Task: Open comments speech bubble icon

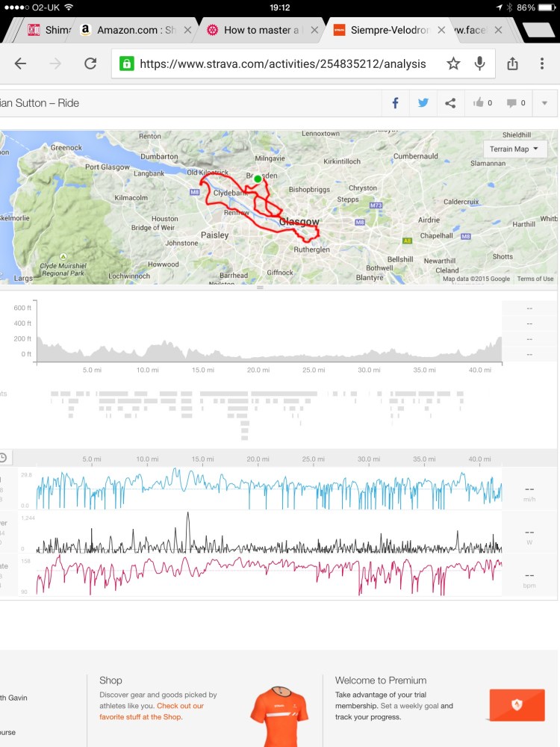Action: (511, 103)
